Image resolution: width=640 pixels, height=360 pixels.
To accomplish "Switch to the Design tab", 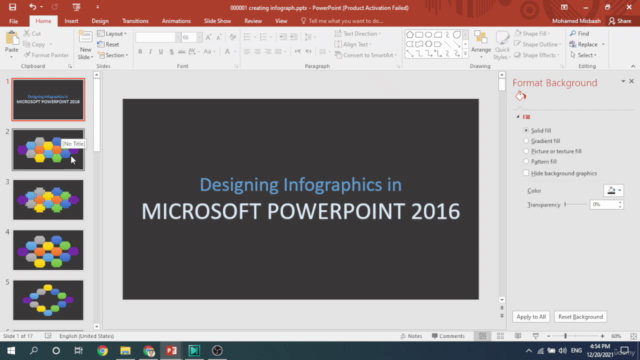I will coord(100,21).
